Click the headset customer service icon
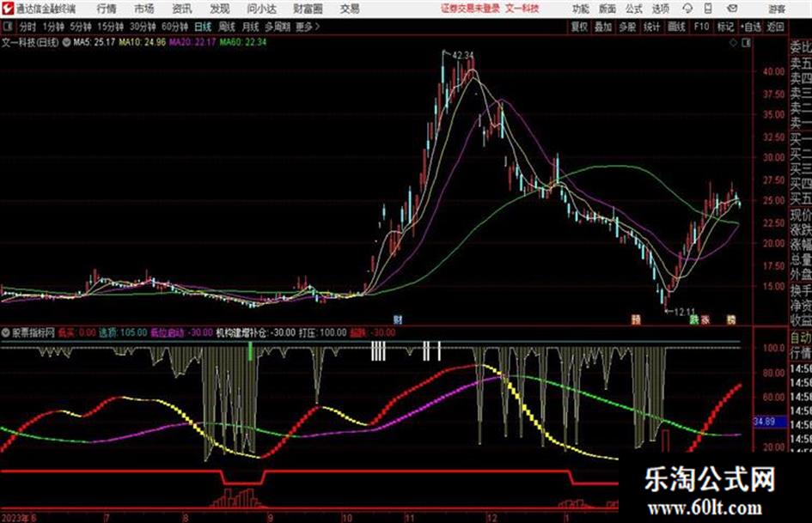Screen dimensions: 812x523 coord(687,9)
